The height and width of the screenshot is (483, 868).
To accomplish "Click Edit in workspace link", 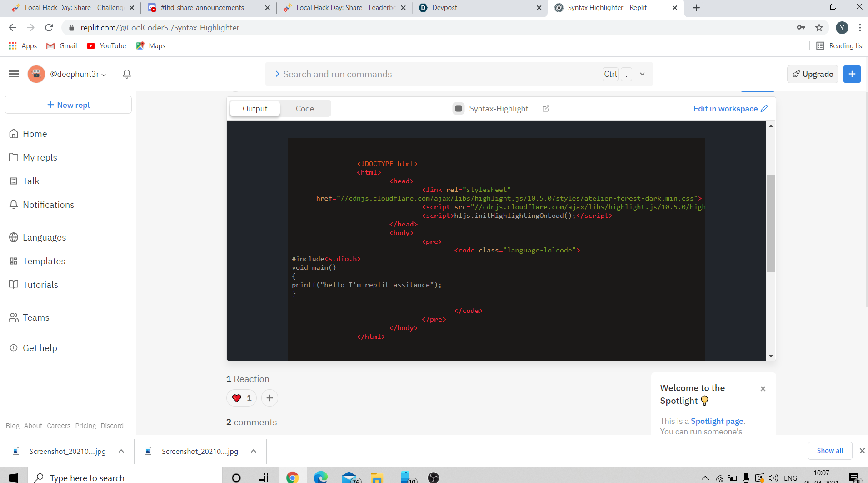I will (x=730, y=109).
